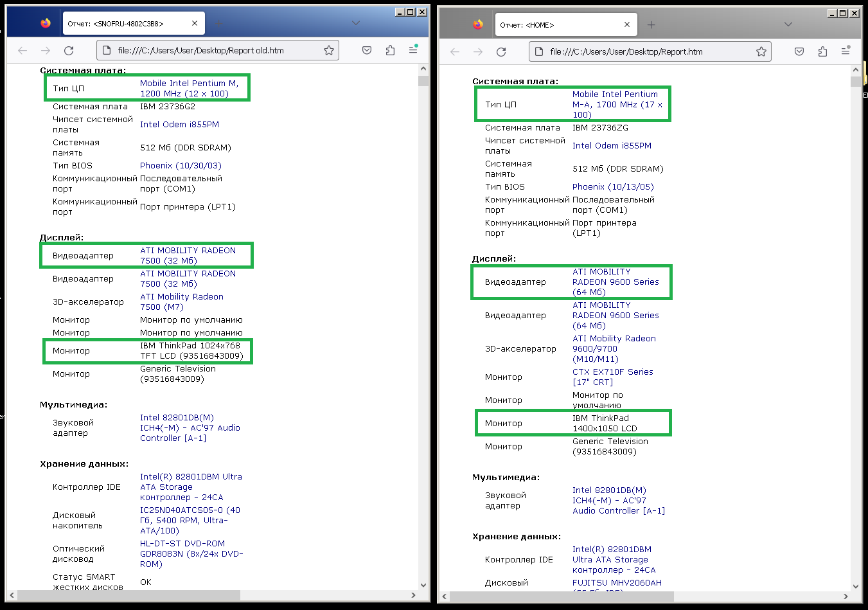Open Ultra ATA Storage link in SNOFRU-4802C3B8 report

tap(191, 487)
